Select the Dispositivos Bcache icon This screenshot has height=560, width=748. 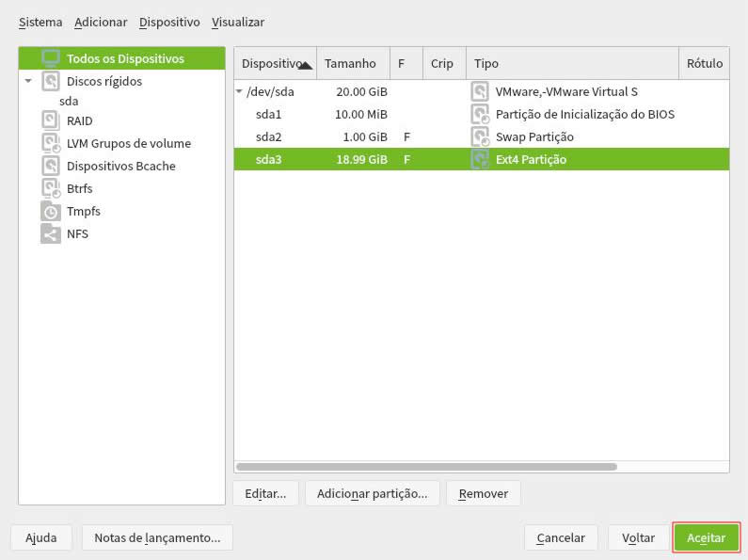[51, 166]
